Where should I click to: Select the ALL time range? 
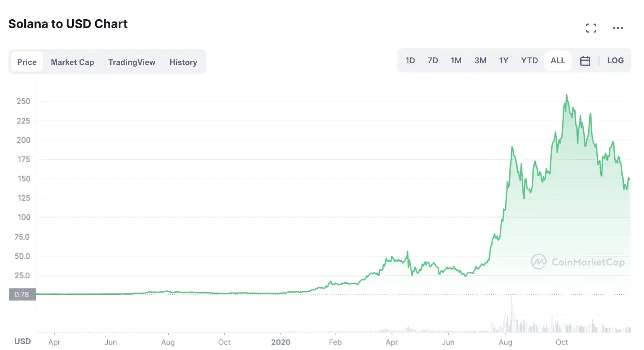click(558, 61)
